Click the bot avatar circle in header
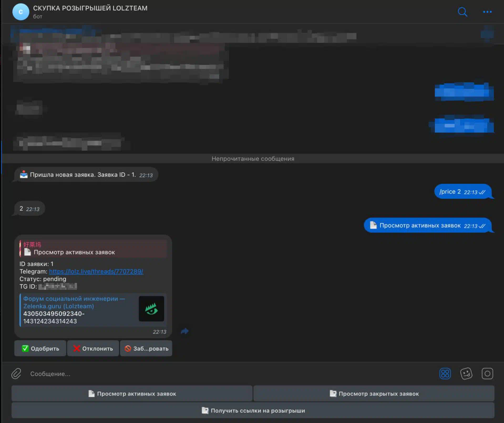Viewport: 504px width, 423px height. 20,12
